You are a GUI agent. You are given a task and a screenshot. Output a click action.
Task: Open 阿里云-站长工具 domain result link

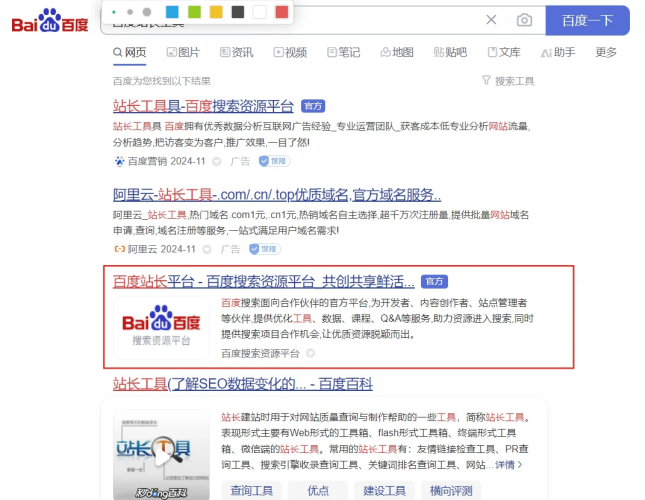pyautogui.click(x=277, y=194)
